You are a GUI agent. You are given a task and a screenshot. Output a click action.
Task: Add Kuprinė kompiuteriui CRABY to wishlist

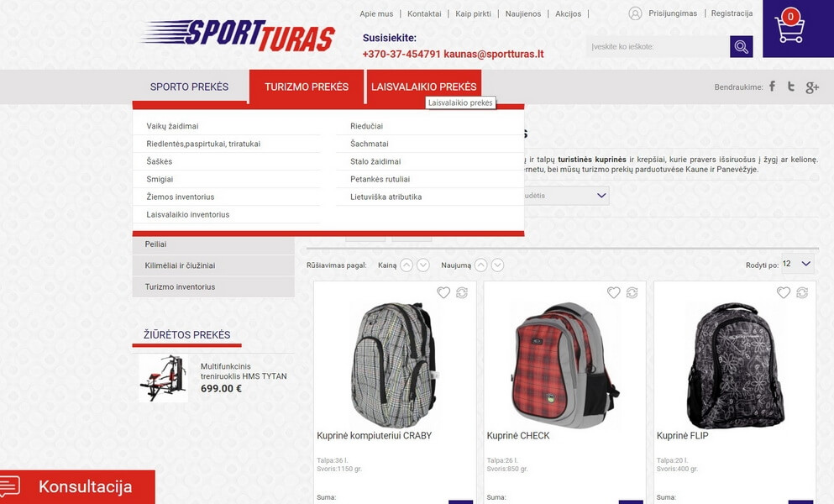click(x=443, y=292)
